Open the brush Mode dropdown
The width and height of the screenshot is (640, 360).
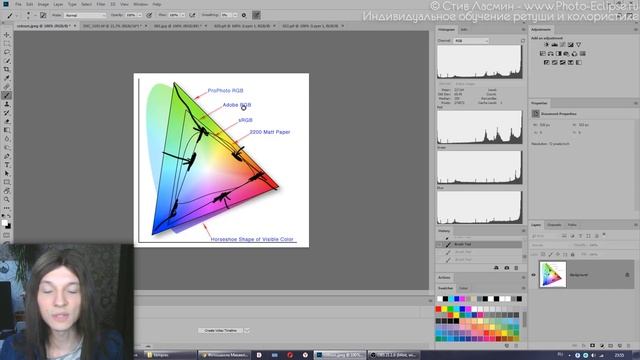tap(85, 15)
